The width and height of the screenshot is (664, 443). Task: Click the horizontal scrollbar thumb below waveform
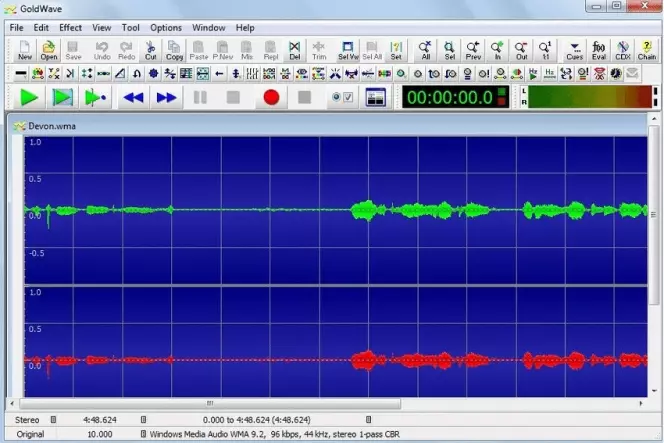[210, 403]
